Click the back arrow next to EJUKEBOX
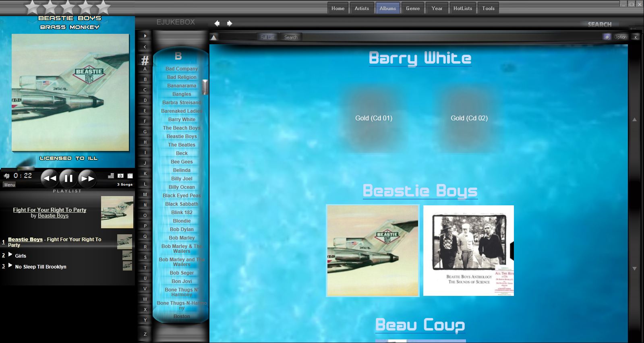 coord(217,23)
